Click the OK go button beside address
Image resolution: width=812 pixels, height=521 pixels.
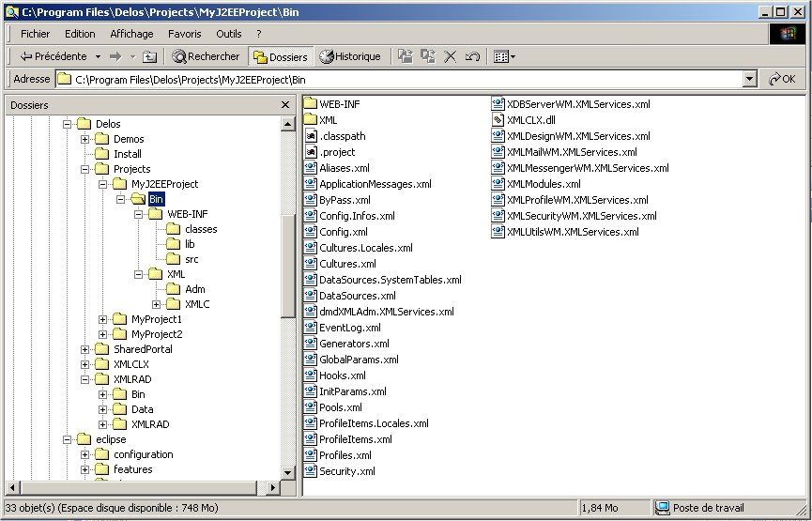pyautogui.click(x=781, y=80)
